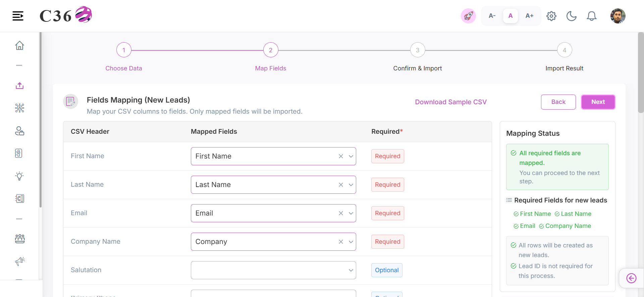Expand the Last Name mapped field dropdown
This screenshot has width=644, height=297.
pos(351,185)
